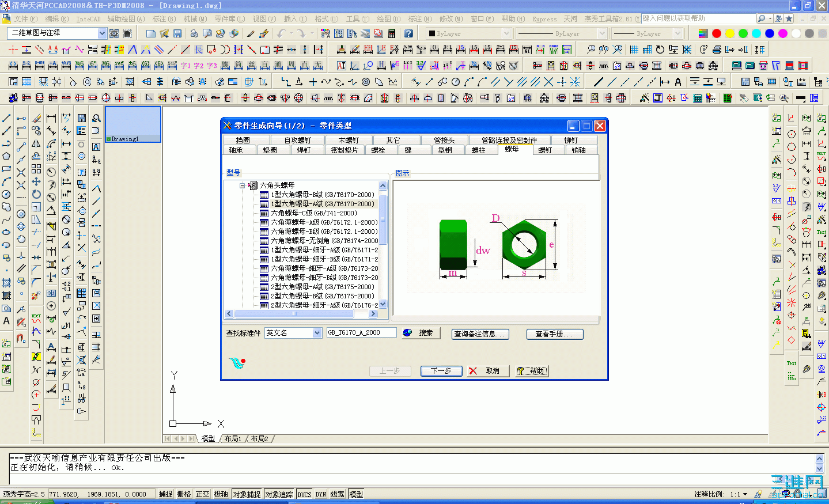
Task: Toggle 捕捉 snap mode in status bar
Action: 165,494
